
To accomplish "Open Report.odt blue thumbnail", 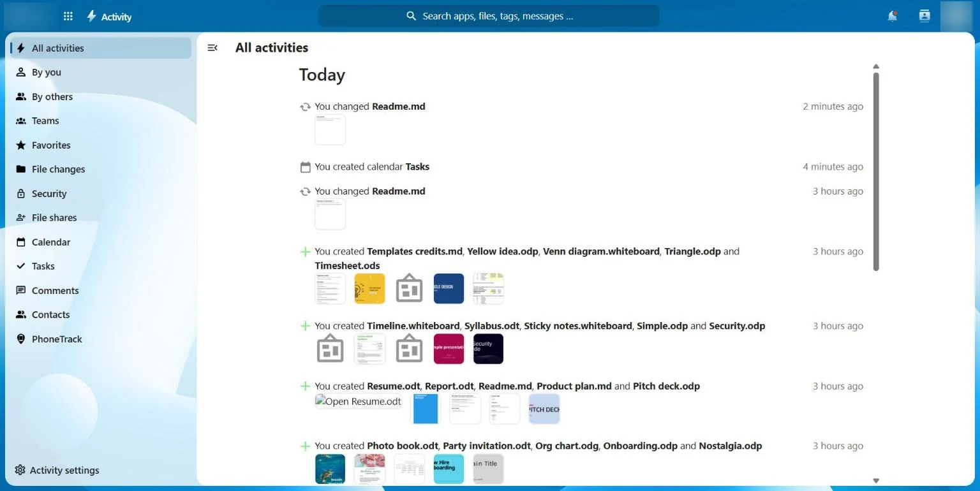I will click(426, 409).
